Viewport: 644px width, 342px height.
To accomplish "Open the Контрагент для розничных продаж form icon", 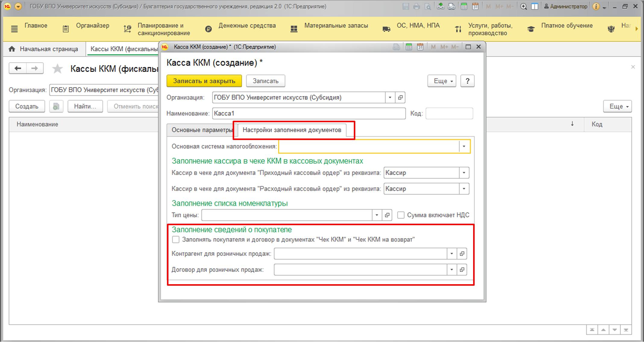I will 462,254.
